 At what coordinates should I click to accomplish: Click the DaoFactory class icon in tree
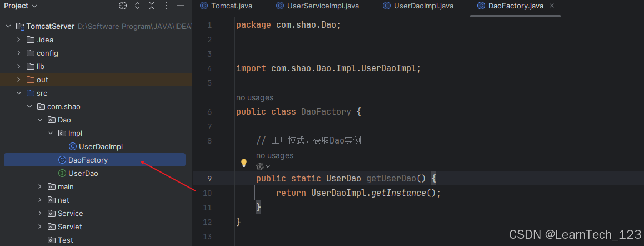(62, 160)
